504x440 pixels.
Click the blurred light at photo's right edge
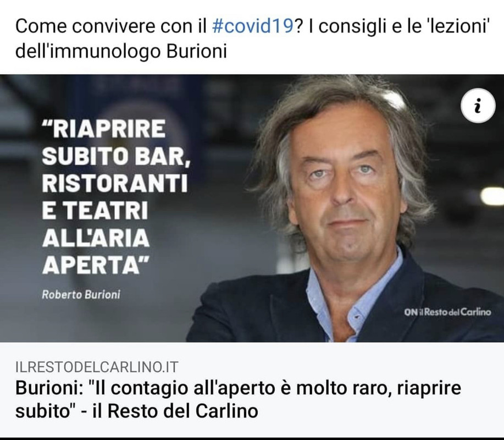pyautogui.click(x=492, y=195)
